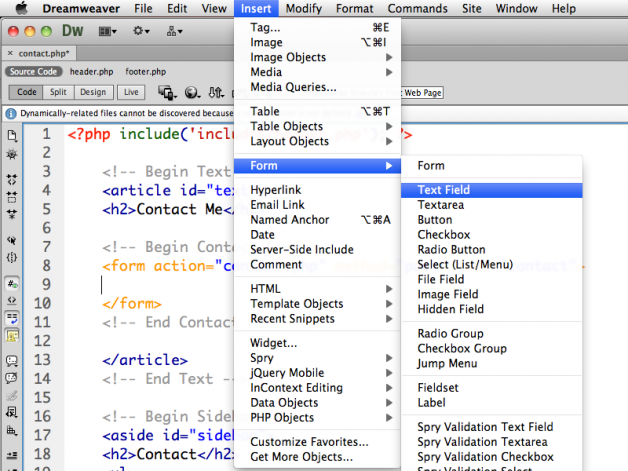Click line number 13 in the gutter

click(x=42, y=360)
